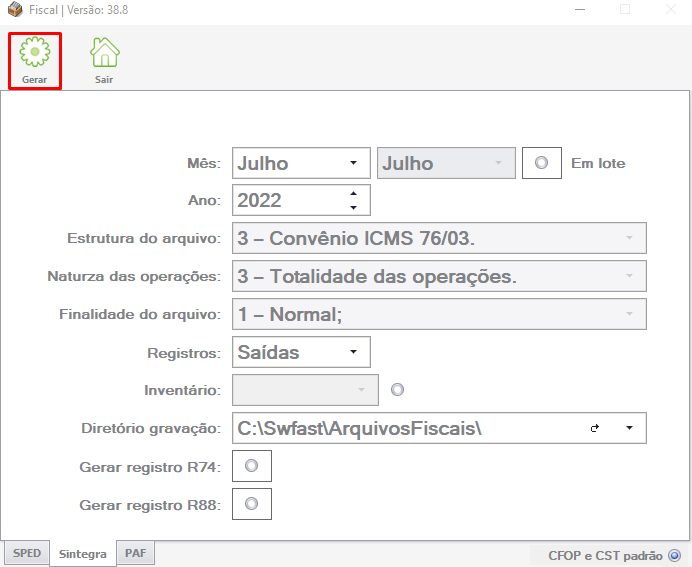Toggle the Inventário radio button
Screen dimensions: 692x567
point(397,390)
